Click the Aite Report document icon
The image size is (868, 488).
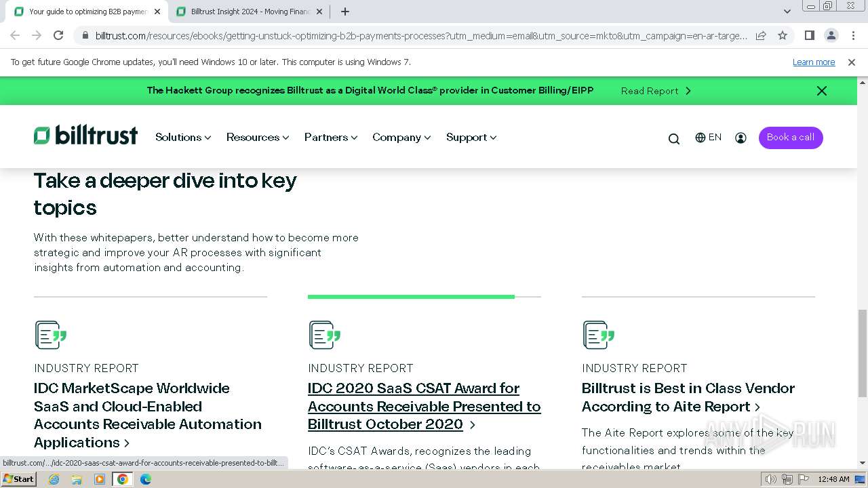pyautogui.click(x=599, y=335)
